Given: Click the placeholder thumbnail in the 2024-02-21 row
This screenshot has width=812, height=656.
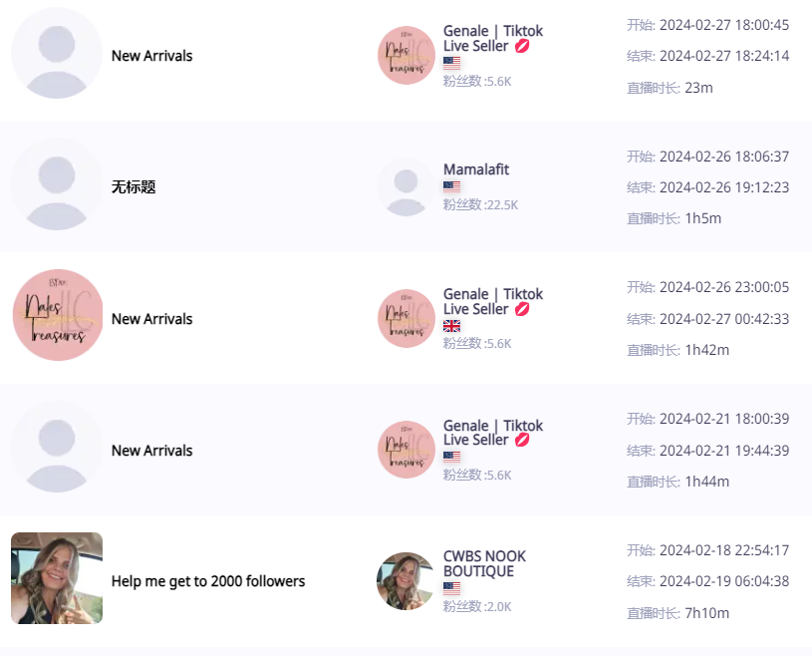Looking at the screenshot, I should [x=57, y=447].
